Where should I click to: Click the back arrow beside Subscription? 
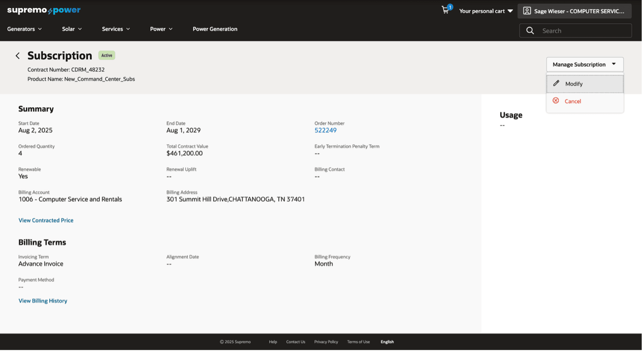(x=18, y=56)
